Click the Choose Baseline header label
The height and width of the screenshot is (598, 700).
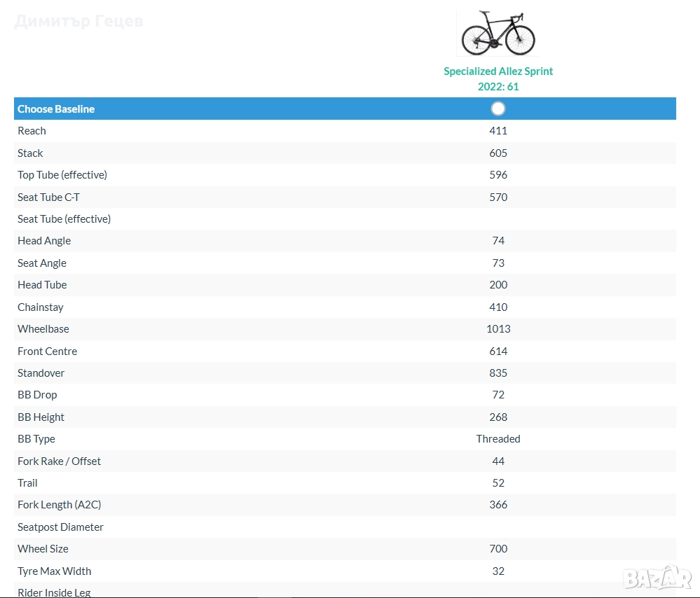click(x=56, y=109)
